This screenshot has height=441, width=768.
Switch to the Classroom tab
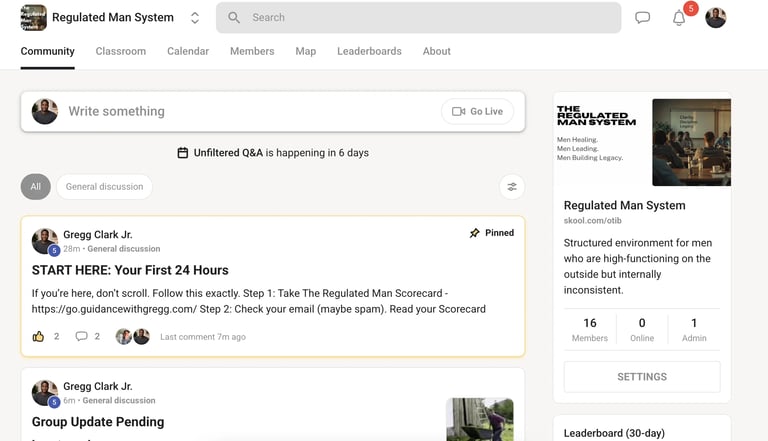point(120,51)
